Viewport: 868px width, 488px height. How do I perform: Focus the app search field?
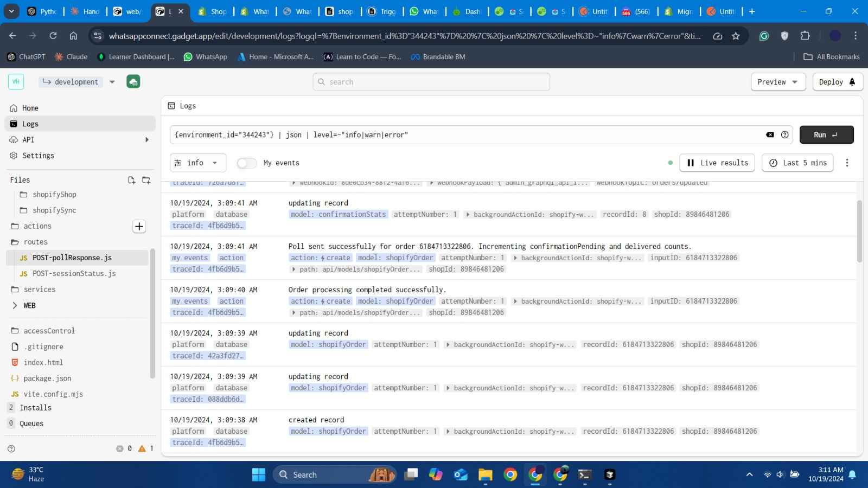click(431, 82)
